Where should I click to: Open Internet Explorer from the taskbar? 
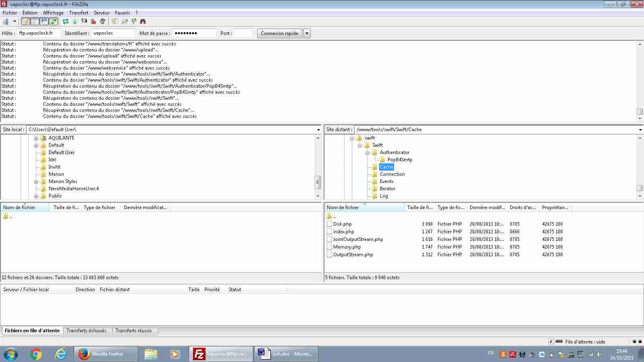tap(61, 354)
